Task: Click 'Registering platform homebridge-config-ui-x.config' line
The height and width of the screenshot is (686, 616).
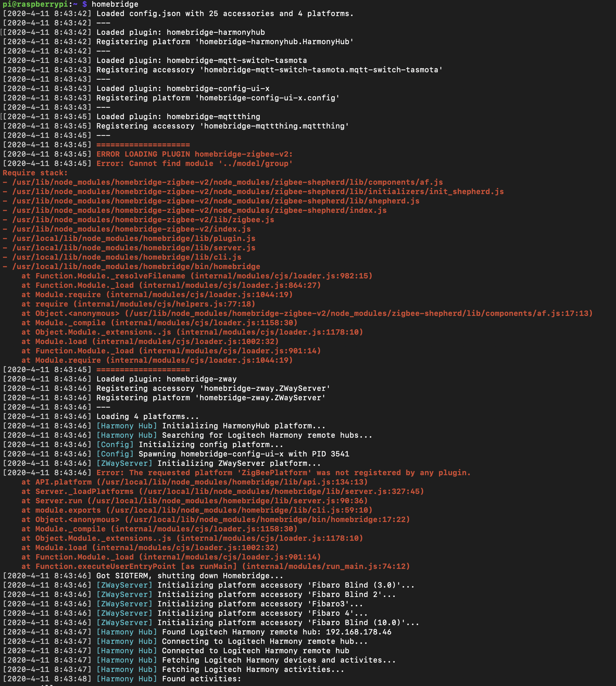Action: 218,98
